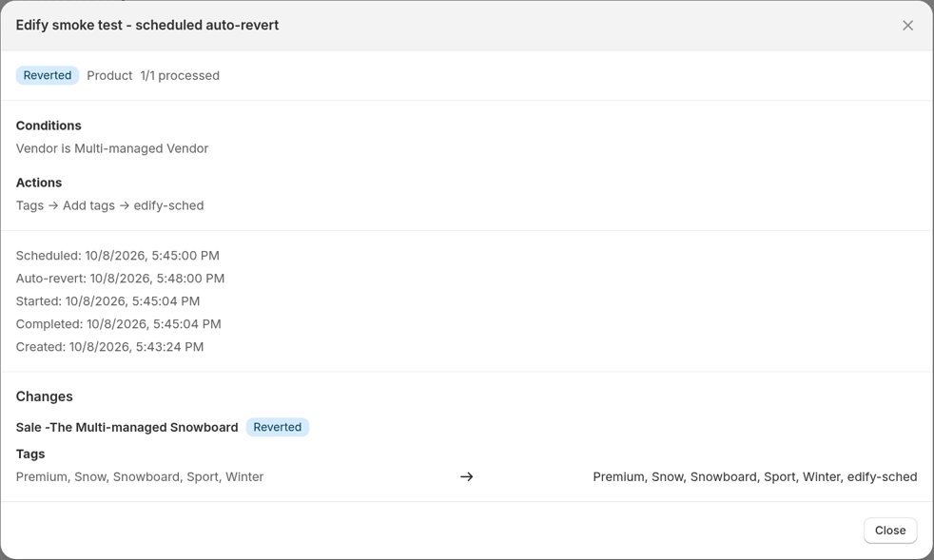Click the 1/1 processed text
Image resolution: width=934 pixels, height=560 pixels.
pyautogui.click(x=180, y=76)
